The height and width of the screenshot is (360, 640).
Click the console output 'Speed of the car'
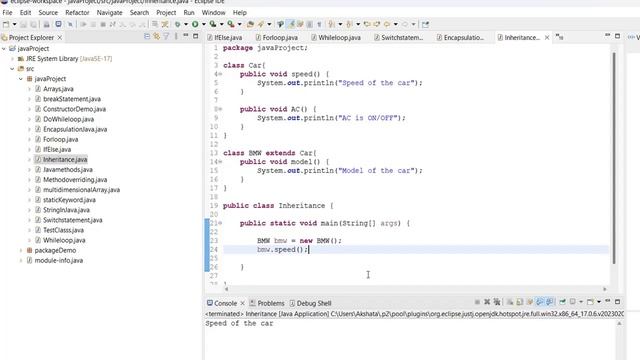coord(239,323)
